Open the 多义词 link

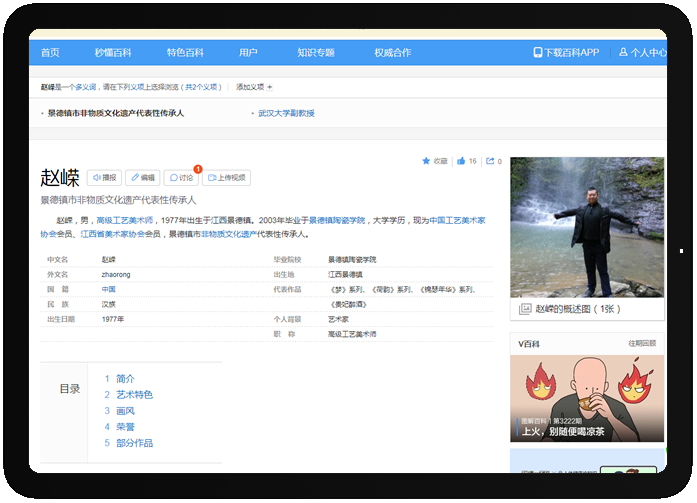point(86,87)
